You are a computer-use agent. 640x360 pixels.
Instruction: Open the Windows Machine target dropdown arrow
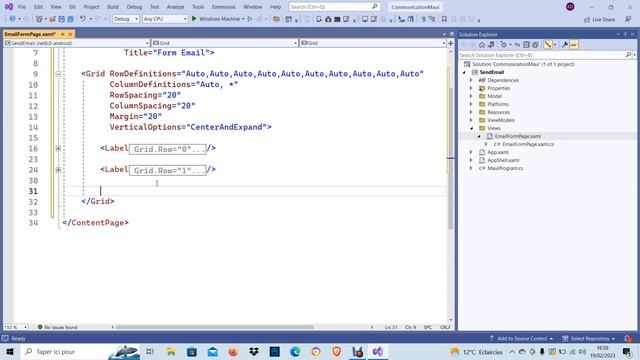(x=243, y=19)
